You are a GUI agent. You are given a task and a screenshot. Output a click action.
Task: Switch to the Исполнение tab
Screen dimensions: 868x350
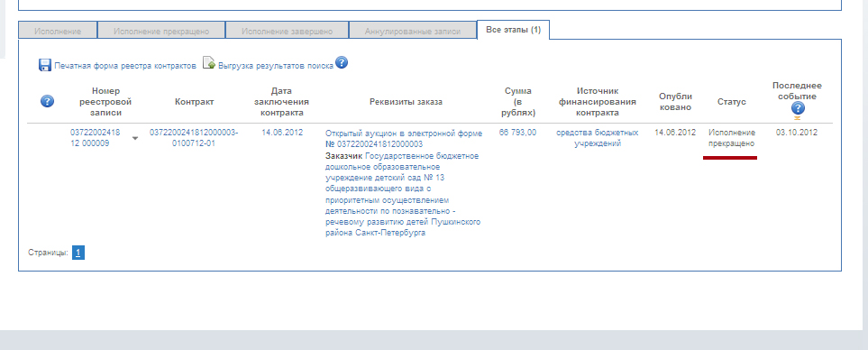click(x=58, y=31)
